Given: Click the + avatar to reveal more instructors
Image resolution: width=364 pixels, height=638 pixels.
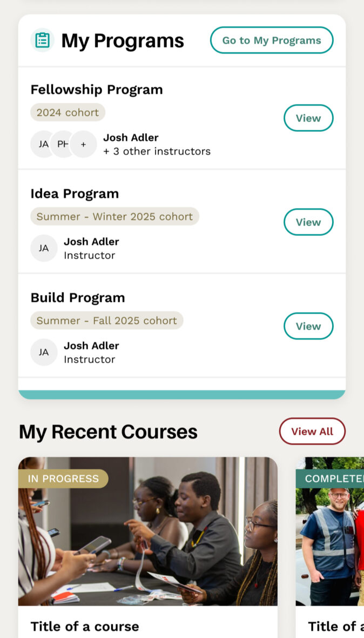Looking at the screenshot, I should 84,144.
